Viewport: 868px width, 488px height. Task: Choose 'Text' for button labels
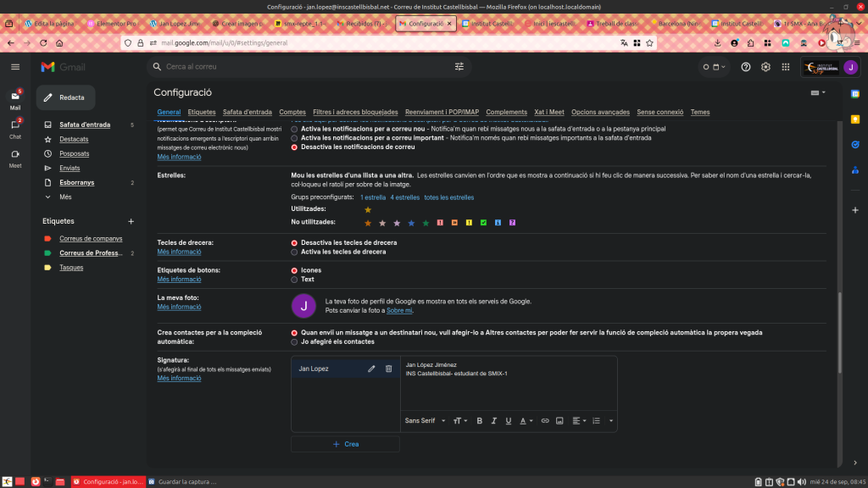click(294, 279)
